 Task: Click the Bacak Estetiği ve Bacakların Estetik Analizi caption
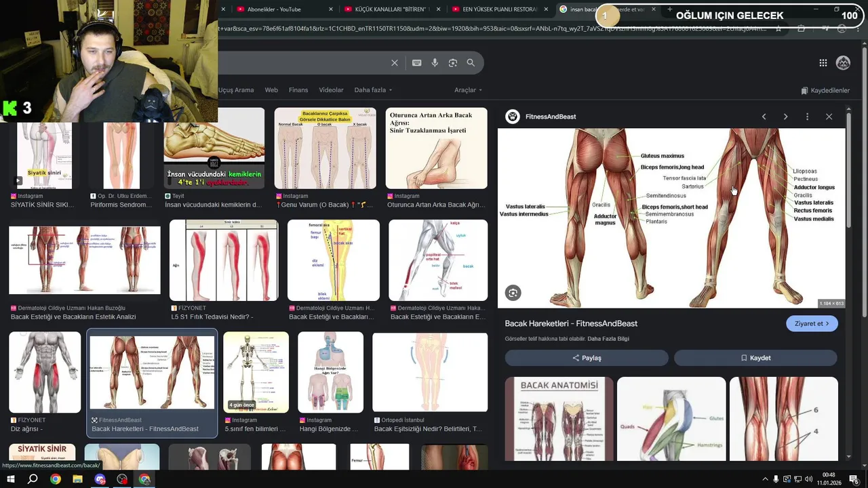click(x=73, y=317)
